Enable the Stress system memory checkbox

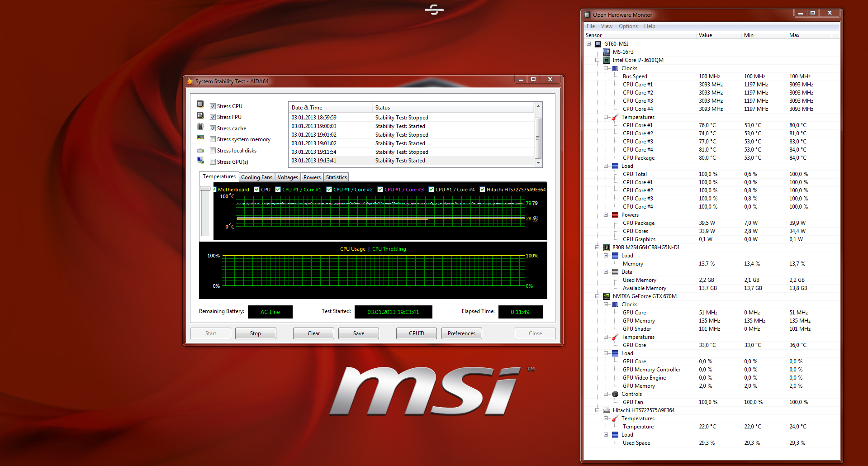tap(213, 139)
